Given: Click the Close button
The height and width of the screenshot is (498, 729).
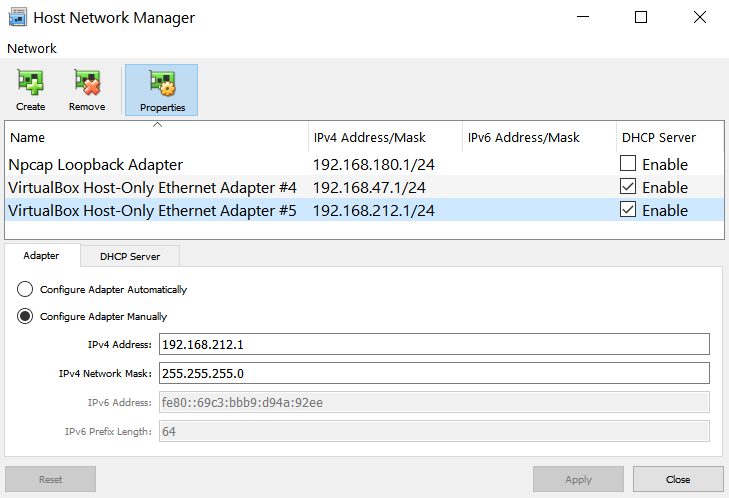Looking at the screenshot, I should pos(678,479).
